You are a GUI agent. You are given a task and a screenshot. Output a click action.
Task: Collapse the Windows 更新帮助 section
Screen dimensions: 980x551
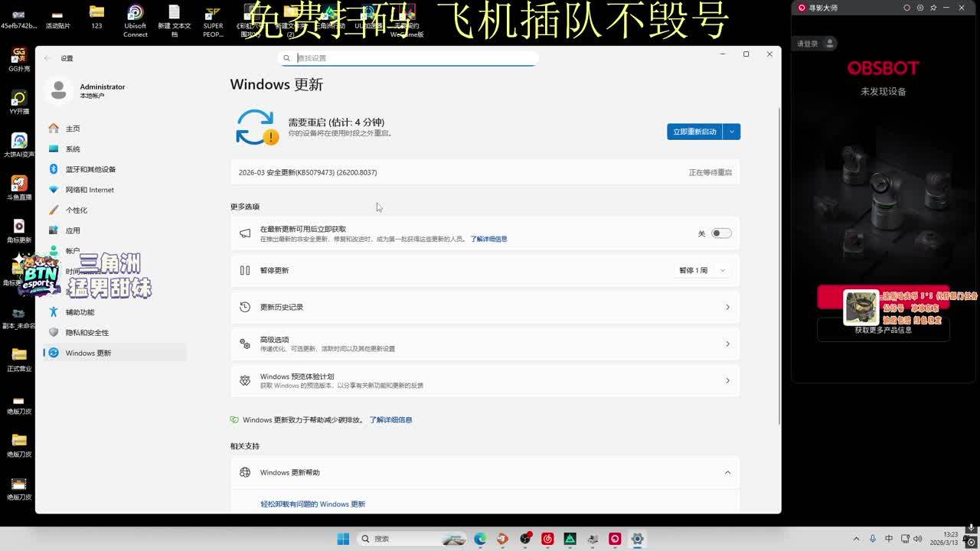click(x=727, y=472)
